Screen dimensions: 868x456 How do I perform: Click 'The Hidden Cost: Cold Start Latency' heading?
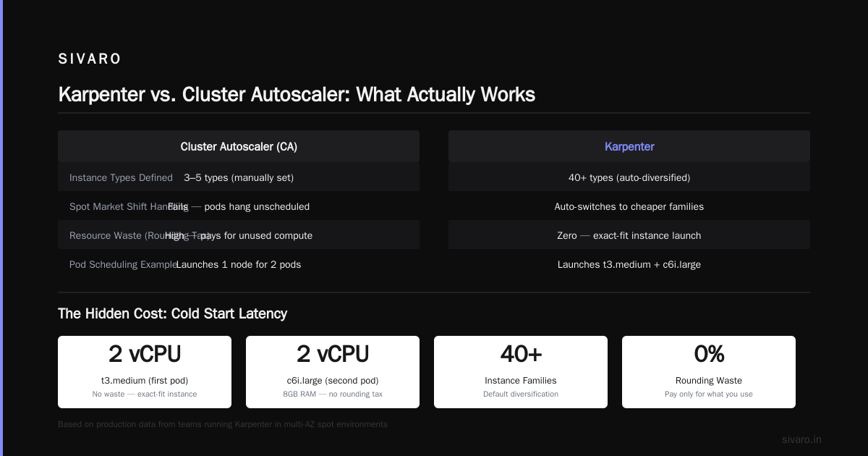tap(172, 313)
